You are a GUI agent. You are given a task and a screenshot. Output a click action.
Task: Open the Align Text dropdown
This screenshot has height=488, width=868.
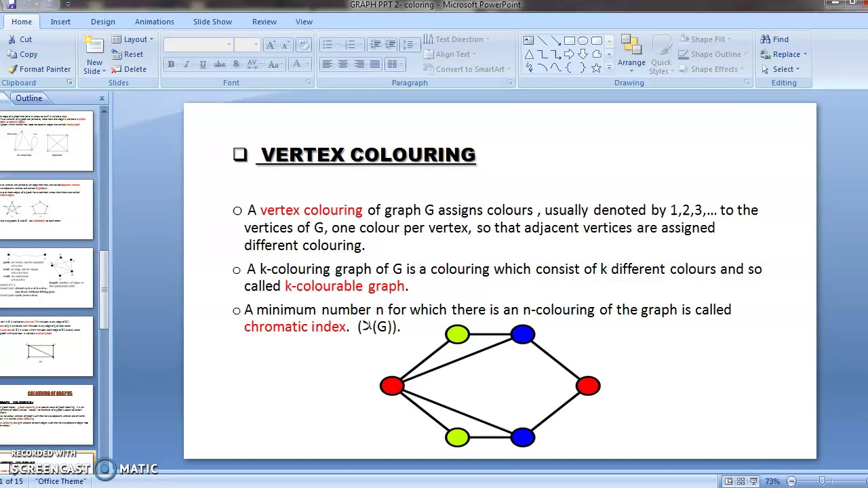pyautogui.click(x=450, y=54)
